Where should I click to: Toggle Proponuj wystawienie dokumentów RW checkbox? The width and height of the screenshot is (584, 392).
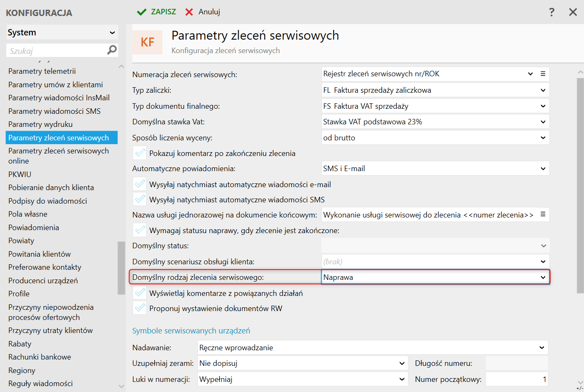click(x=140, y=308)
